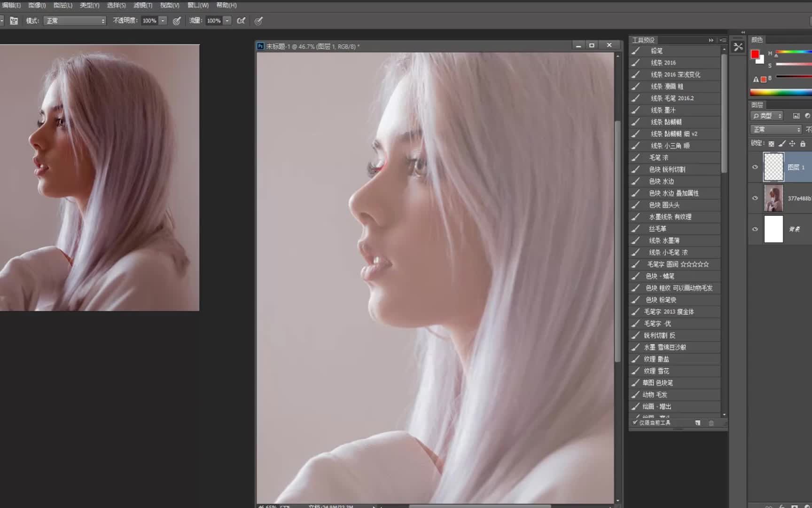Select the 线条 2016 brush preset

[675, 63]
